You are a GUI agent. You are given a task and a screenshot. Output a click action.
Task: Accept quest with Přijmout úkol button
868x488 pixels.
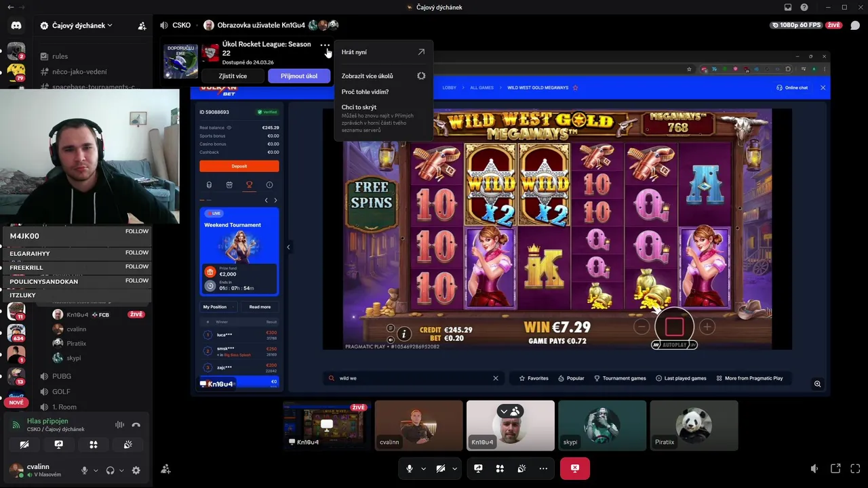299,76
